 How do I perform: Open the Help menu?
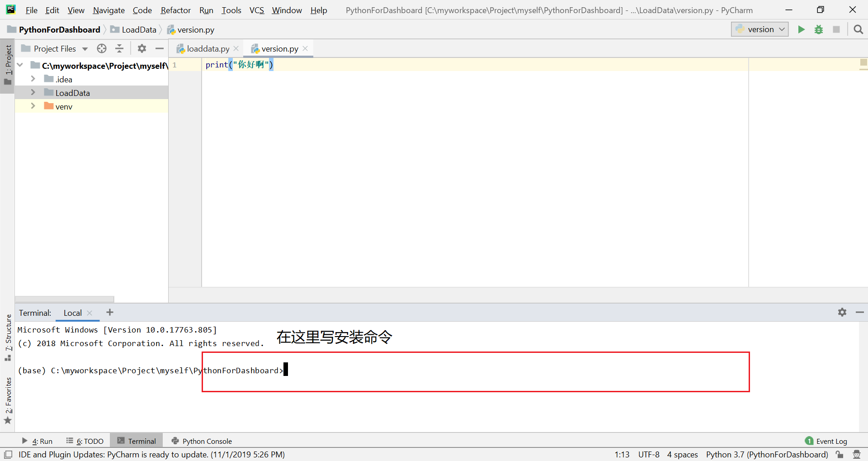pyautogui.click(x=318, y=10)
